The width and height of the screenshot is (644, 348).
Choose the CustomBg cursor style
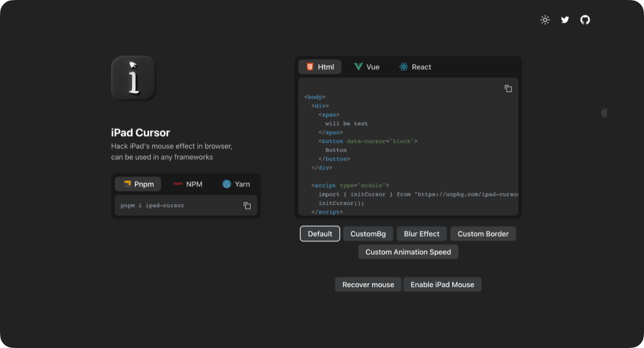tap(368, 234)
